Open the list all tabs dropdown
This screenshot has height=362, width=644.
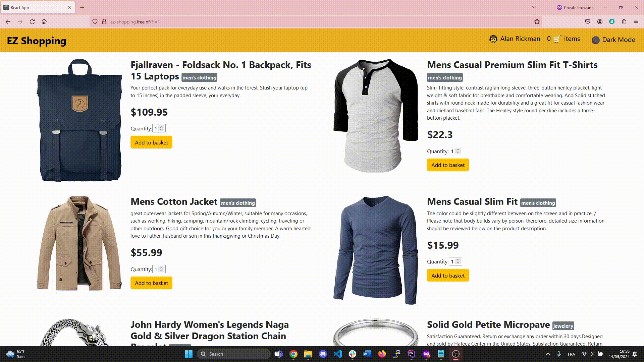(534, 7)
